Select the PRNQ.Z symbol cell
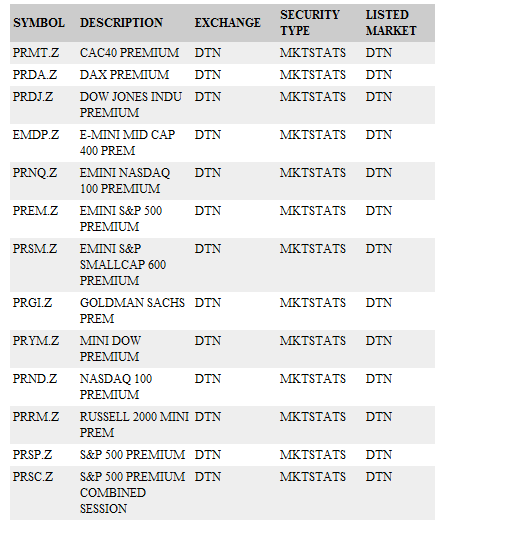The image size is (528, 536). 35,173
